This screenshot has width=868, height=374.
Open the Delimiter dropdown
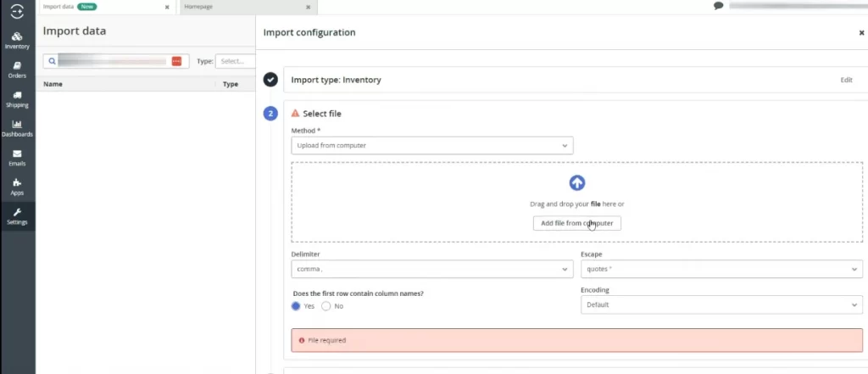pyautogui.click(x=432, y=269)
